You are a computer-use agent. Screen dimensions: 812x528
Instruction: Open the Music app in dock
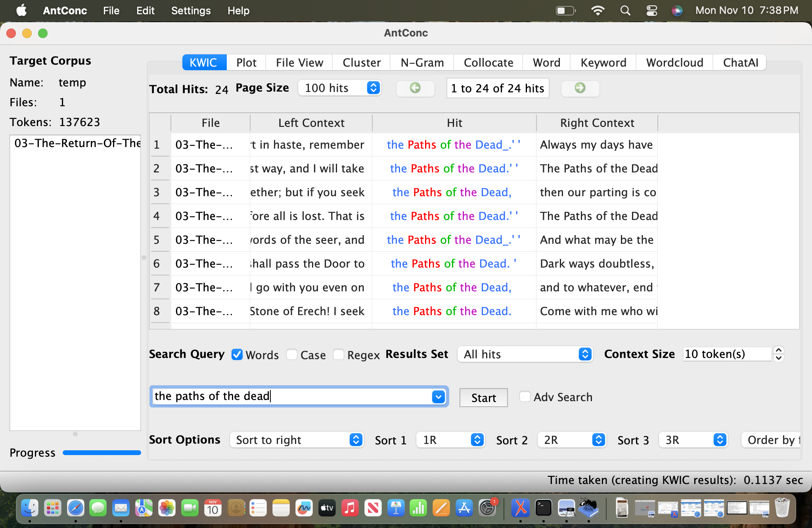click(350, 508)
